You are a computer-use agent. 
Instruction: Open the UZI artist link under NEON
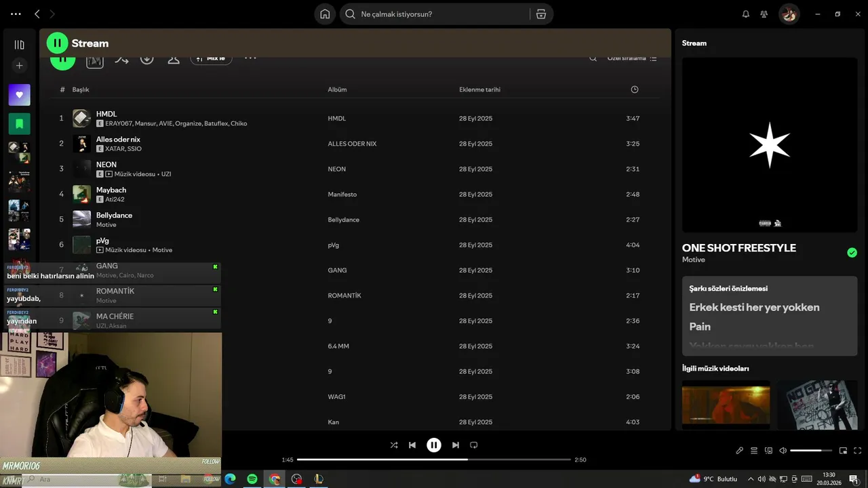(x=166, y=174)
